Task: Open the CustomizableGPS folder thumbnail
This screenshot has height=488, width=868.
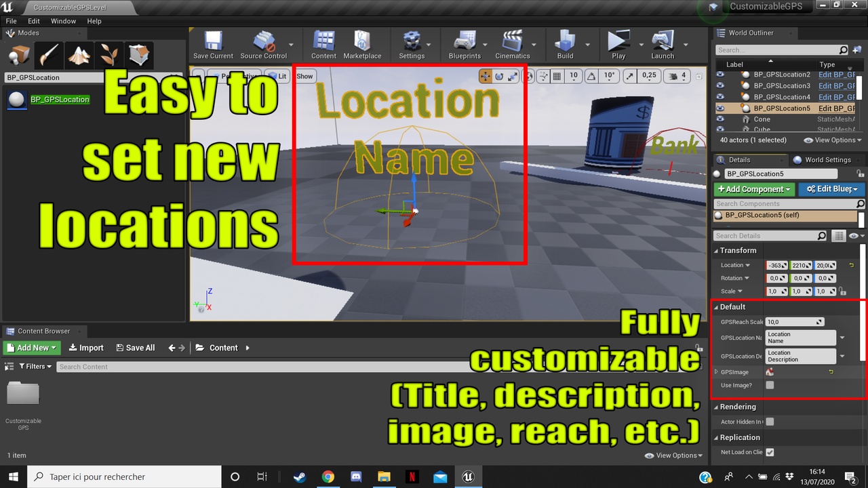Action: [22, 394]
